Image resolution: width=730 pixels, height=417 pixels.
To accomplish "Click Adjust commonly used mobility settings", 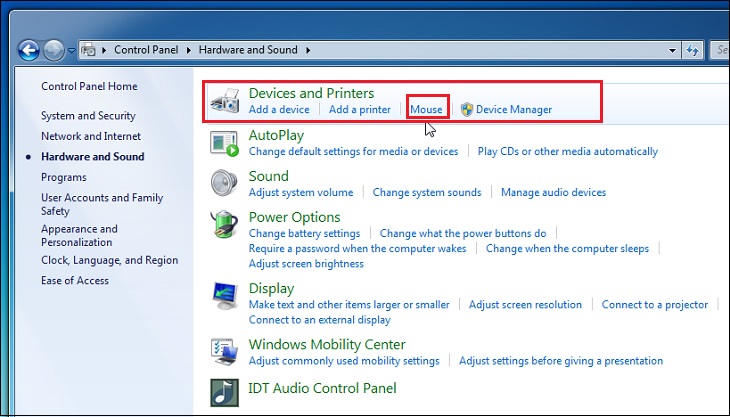I will click(x=344, y=361).
